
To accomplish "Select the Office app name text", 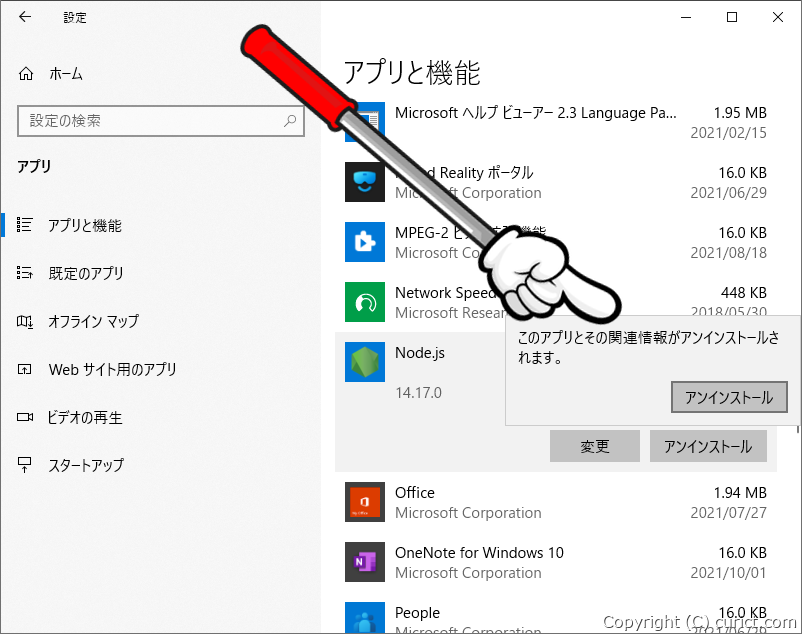I will click(415, 492).
